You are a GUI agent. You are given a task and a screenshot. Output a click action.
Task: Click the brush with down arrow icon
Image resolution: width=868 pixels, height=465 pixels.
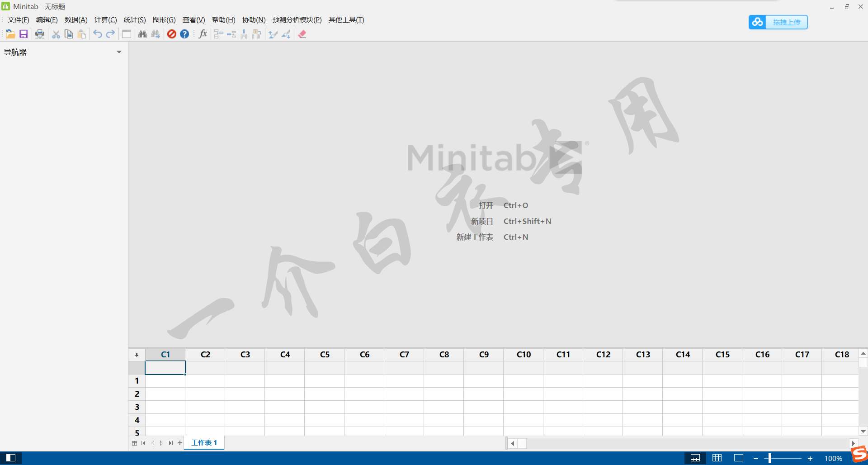click(x=286, y=34)
